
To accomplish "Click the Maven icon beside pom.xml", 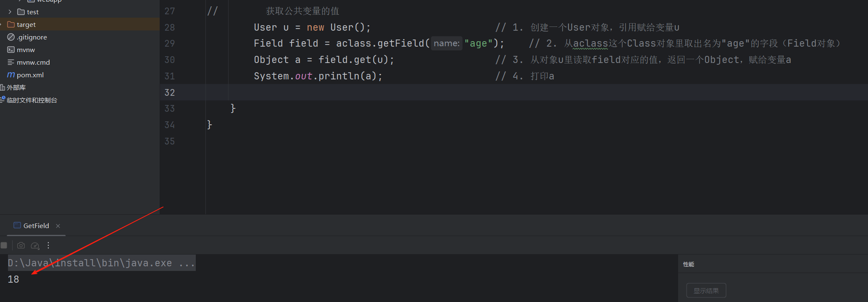I will pos(11,75).
